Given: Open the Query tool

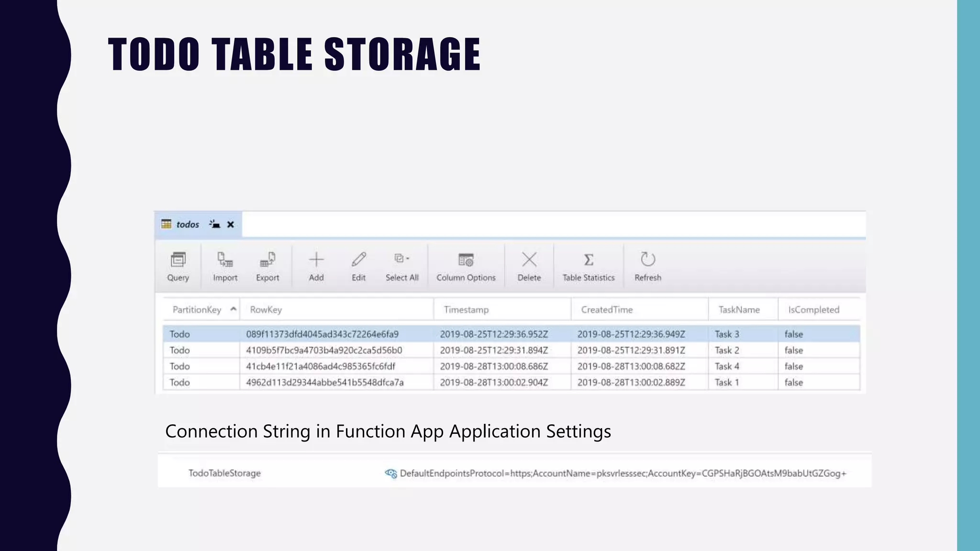Looking at the screenshot, I should point(178,266).
